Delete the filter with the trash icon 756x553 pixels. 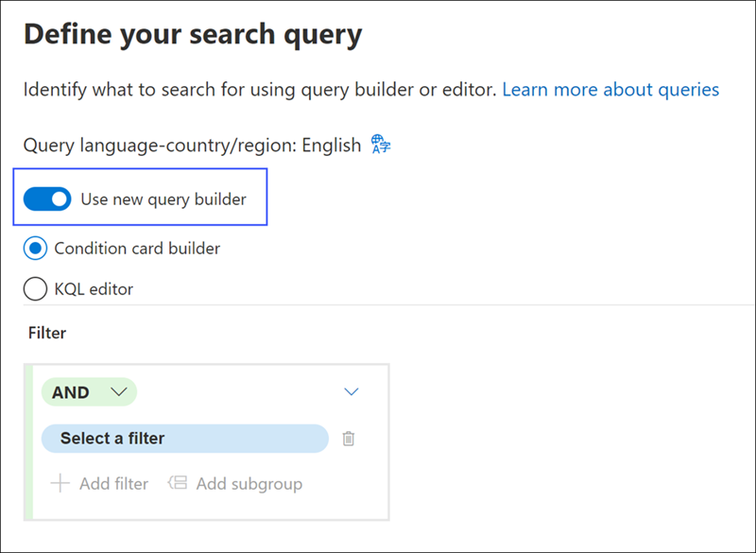point(348,439)
